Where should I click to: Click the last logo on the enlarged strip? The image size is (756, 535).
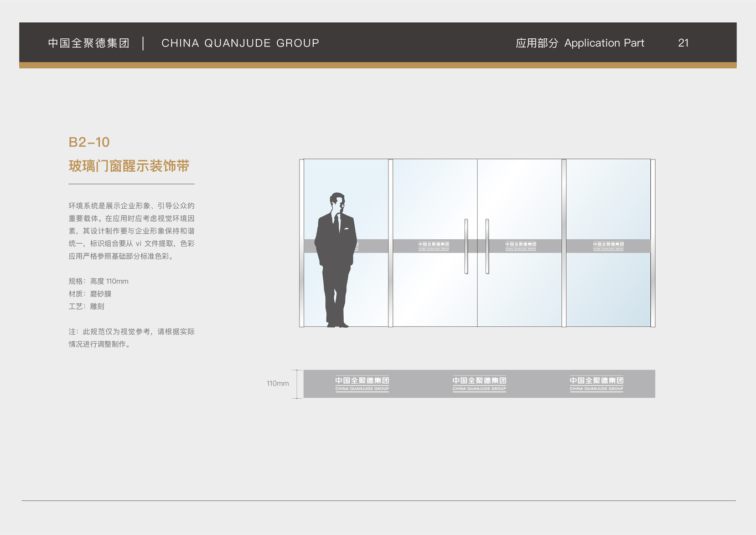tap(597, 384)
